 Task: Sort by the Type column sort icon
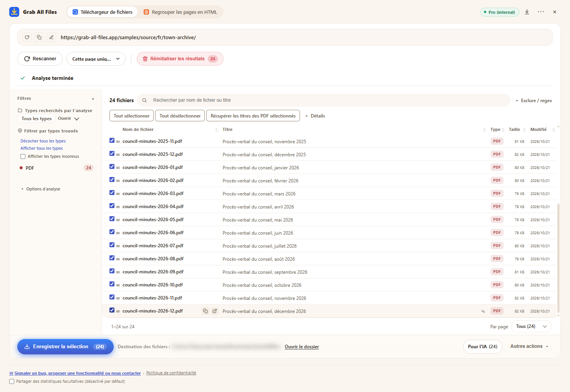[503, 130]
